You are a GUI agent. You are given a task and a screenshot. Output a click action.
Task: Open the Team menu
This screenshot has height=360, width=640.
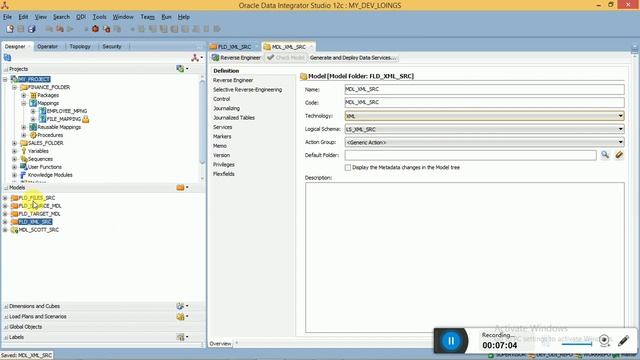(x=147, y=17)
